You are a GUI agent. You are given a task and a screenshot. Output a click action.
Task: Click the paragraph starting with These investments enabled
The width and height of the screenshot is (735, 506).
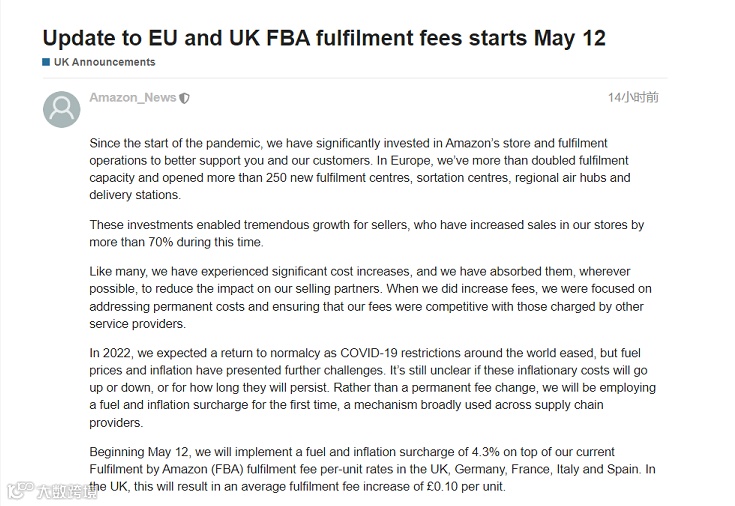(367, 233)
